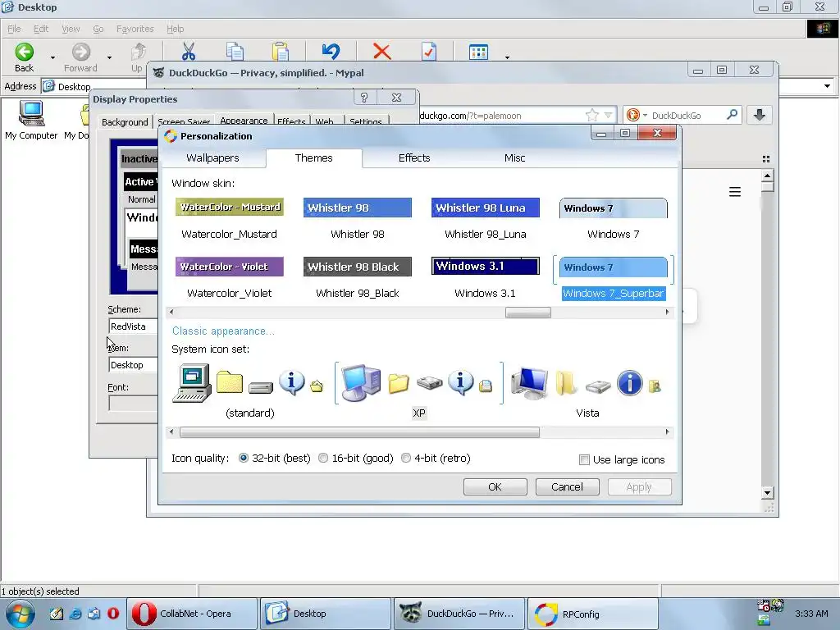
Task: Open the Scheme combo box in Display Properties
Action: (134, 326)
